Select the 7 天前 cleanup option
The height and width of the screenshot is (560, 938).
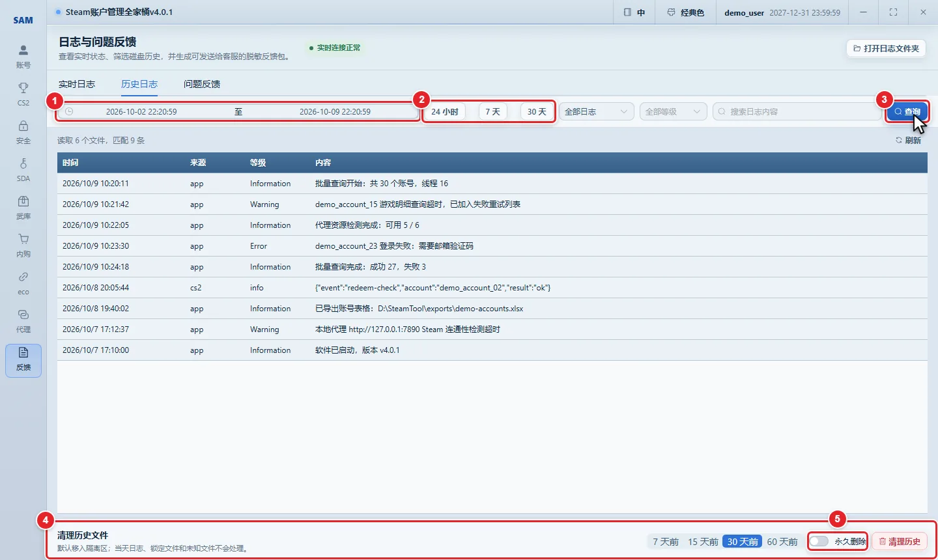(666, 542)
